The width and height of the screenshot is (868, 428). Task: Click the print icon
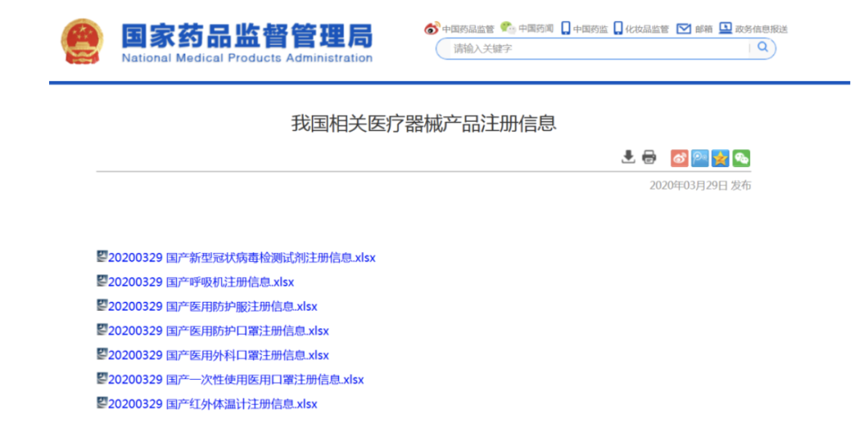tap(649, 157)
